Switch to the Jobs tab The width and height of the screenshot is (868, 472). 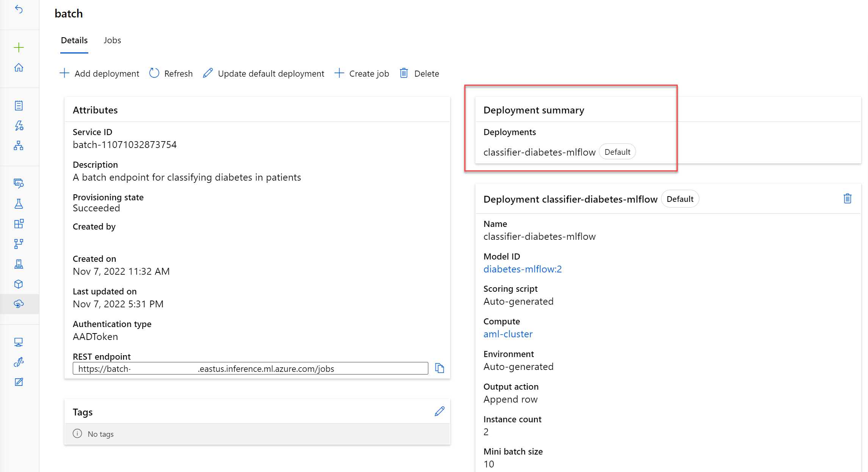112,40
